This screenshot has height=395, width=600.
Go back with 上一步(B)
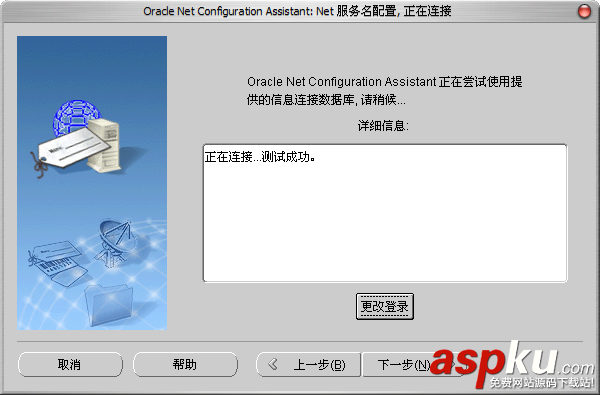click(308, 364)
